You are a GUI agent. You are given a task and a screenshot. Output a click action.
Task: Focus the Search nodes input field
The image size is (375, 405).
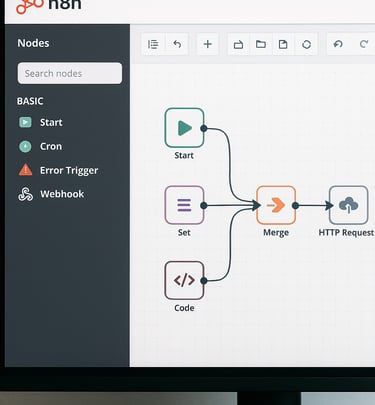point(70,73)
